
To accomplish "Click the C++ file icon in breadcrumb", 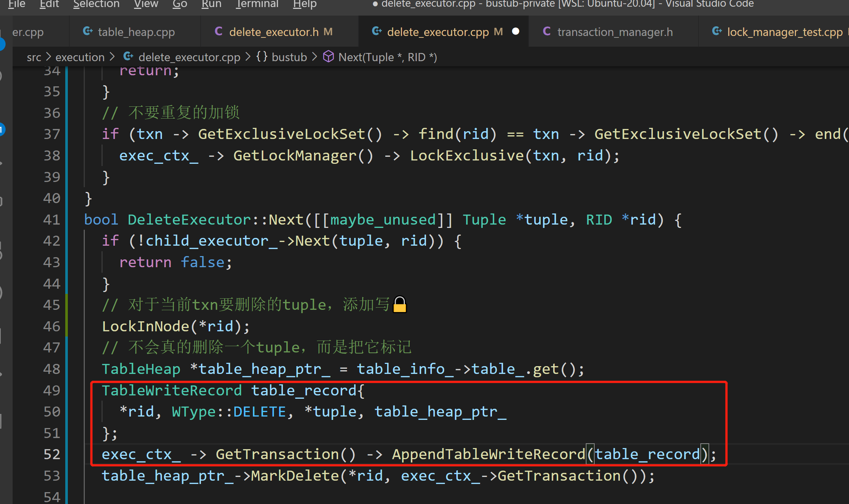I will [x=128, y=57].
